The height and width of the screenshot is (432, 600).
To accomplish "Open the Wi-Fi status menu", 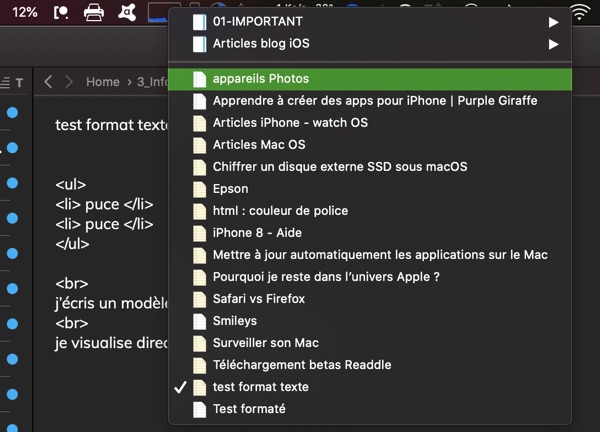I will [x=580, y=13].
